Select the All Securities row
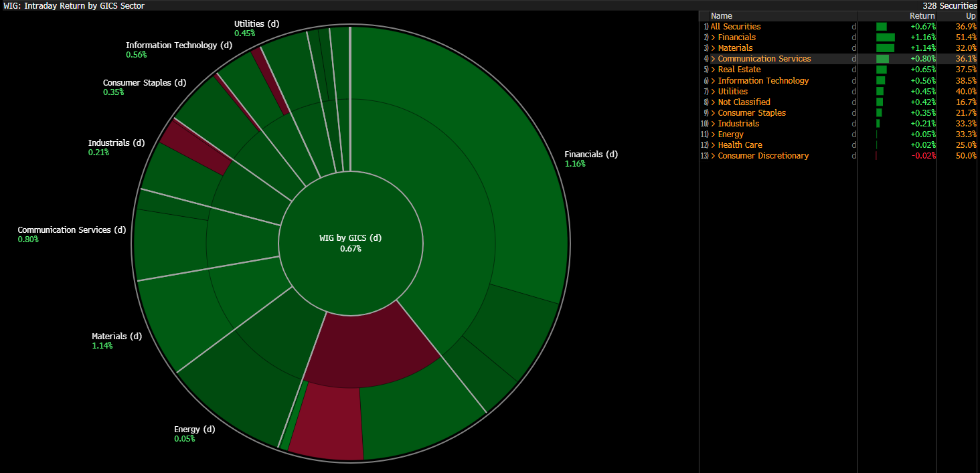 736,27
